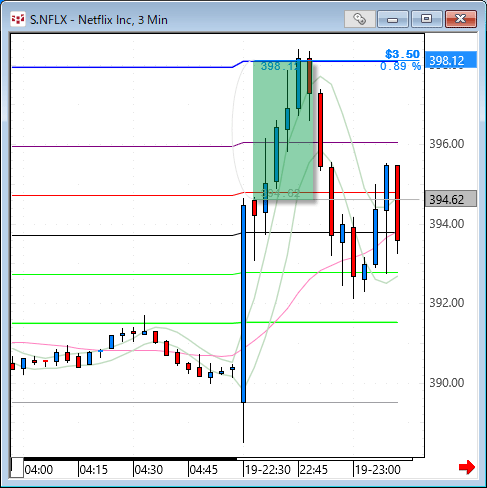Minimize the S.NFLX chart window
This screenshot has width=487, height=488.
[x=393, y=19]
